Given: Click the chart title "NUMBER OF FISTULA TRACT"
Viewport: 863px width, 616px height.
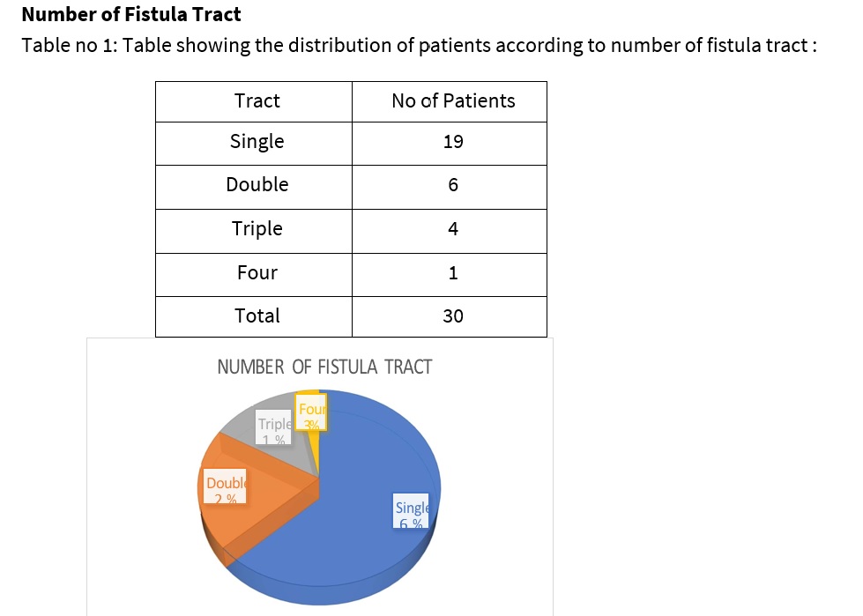Looking at the screenshot, I should click(324, 367).
